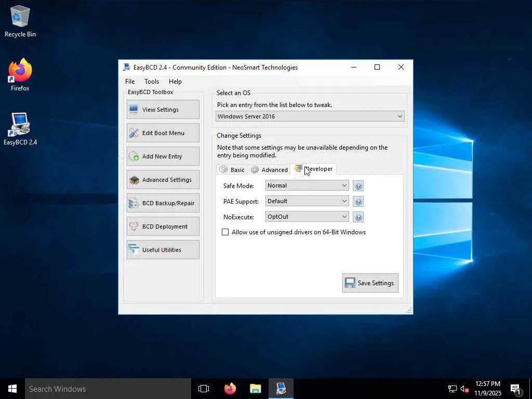Enable unsigned drivers on 64-Bit Windows checkbox
This screenshot has height=399, width=532.
point(225,232)
